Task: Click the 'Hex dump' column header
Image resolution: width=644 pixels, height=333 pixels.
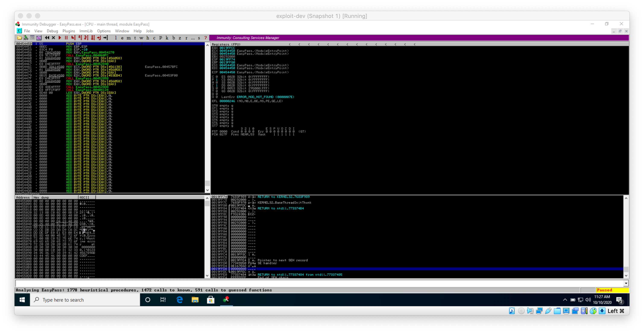Action: click(x=55, y=197)
